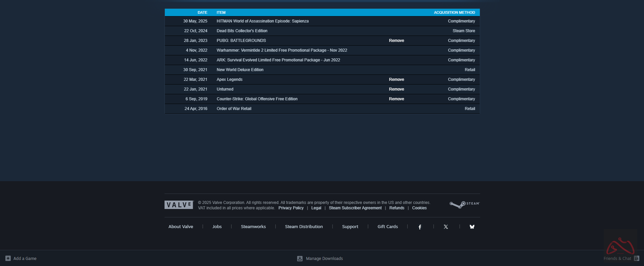Viewport: 644px width, 266px height.
Task: Open Steamworks in the footer menu
Action: click(x=253, y=227)
